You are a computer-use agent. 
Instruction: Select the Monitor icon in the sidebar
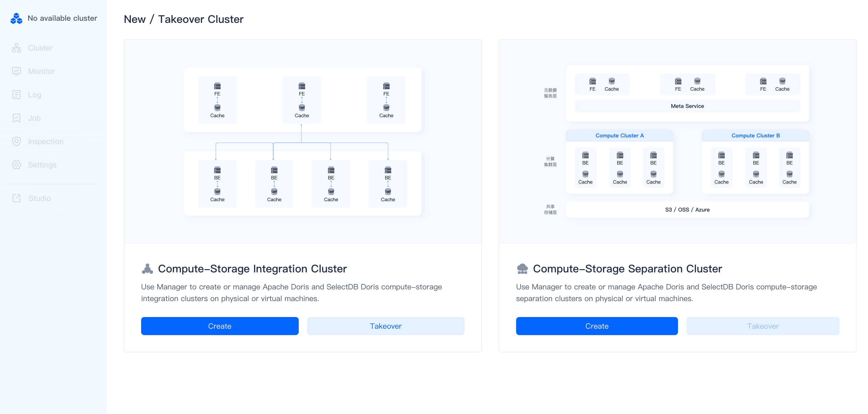(x=17, y=71)
